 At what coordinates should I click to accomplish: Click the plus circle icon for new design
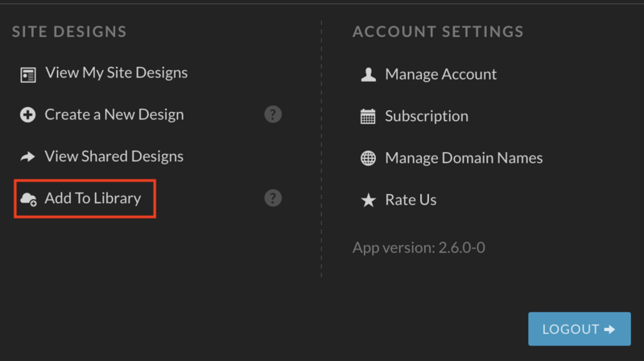pyautogui.click(x=28, y=114)
